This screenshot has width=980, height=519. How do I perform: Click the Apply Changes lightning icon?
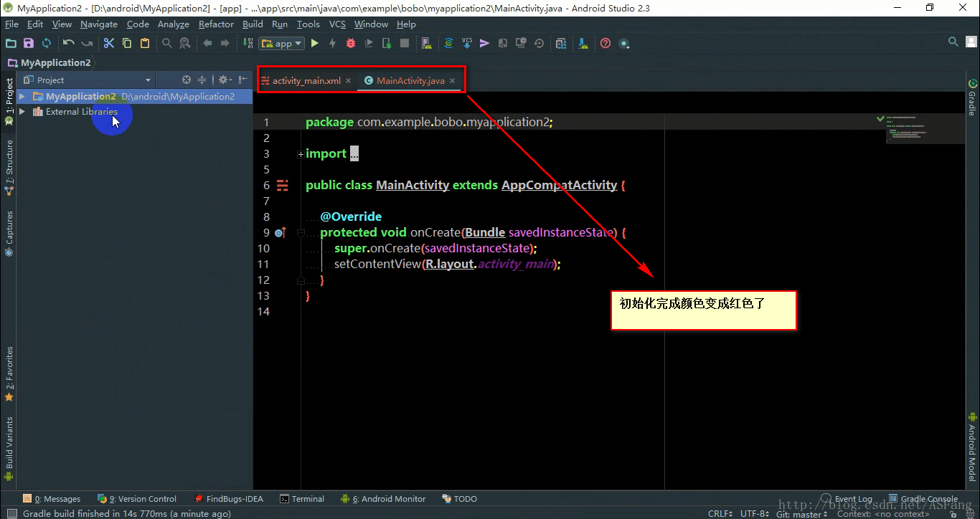coord(332,43)
